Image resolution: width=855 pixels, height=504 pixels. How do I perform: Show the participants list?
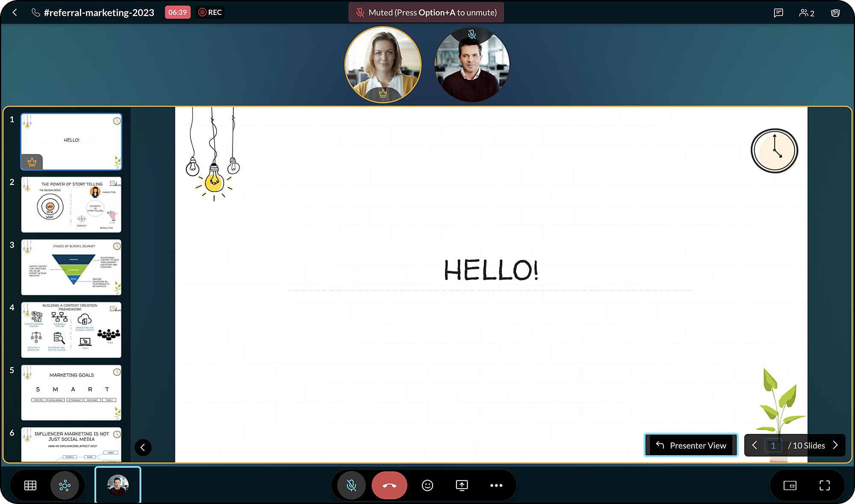[806, 13]
